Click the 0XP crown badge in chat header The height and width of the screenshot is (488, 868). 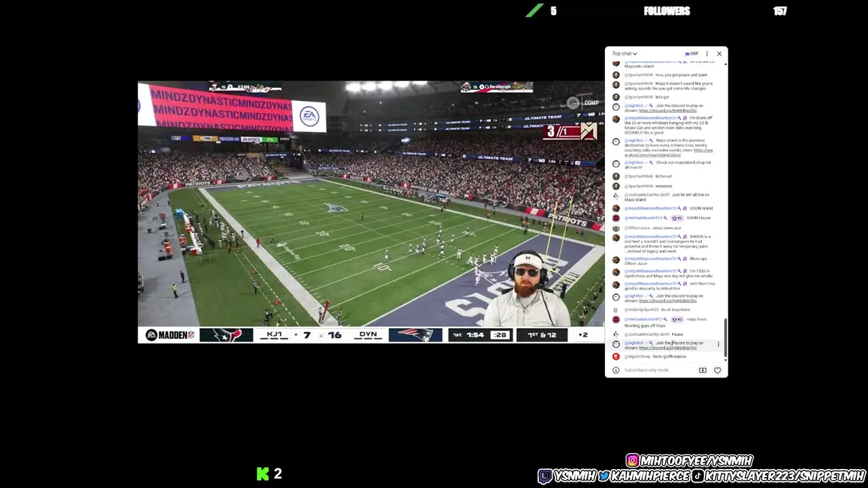[692, 54]
